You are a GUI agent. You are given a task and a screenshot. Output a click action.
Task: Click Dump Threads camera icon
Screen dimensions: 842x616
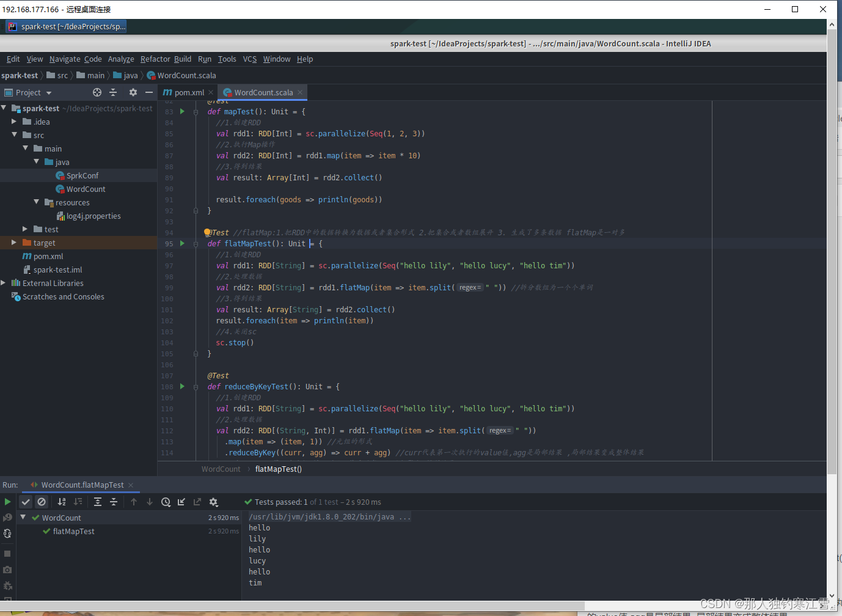[x=7, y=570]
